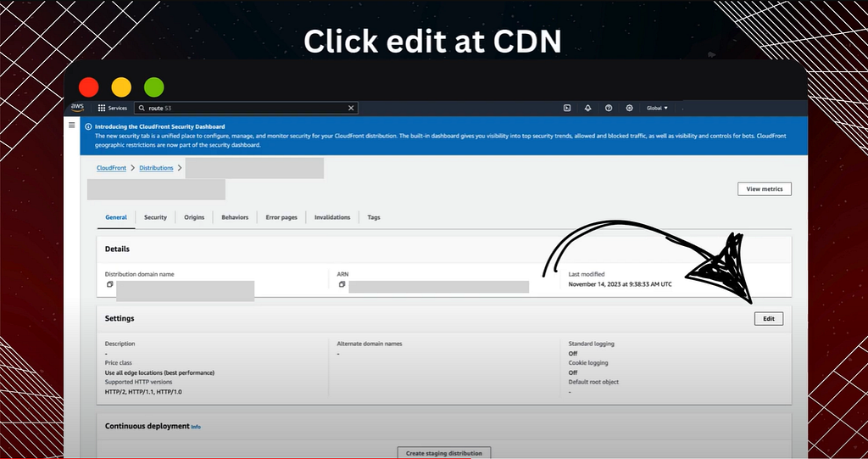Select the General tab
Image resolution: width=868 pixels, height=459 pixels.
point(116,217)
